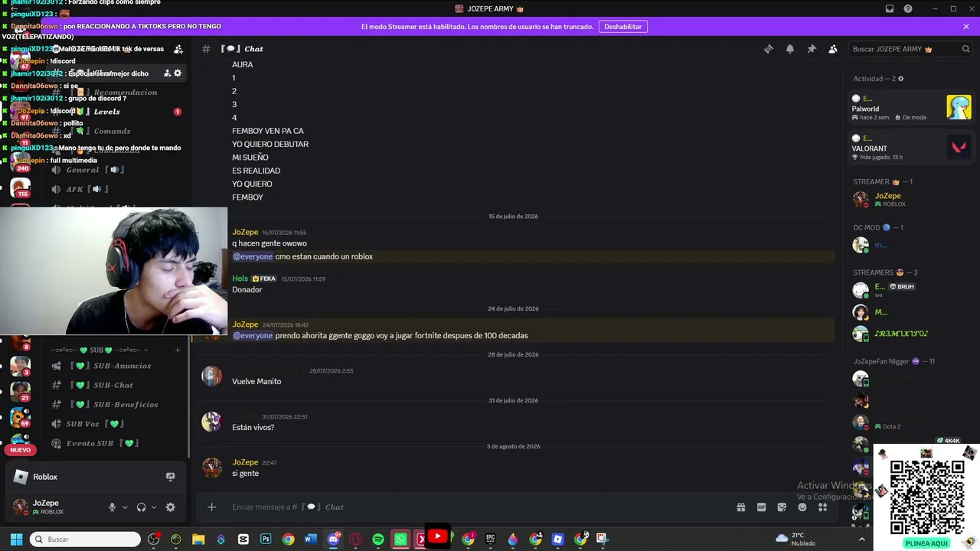Viewport: 980px width, 551px height.
Task: Open Roblox from the taskbar
Action: [x=557, y=540]
